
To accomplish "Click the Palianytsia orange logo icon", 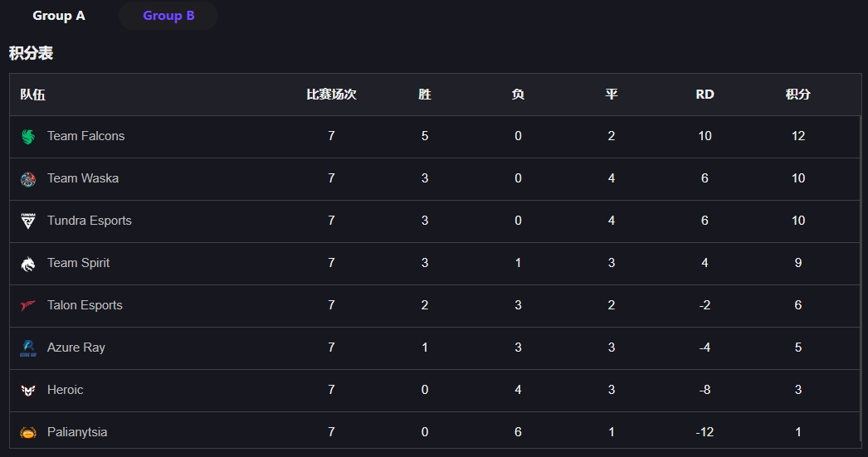I will point(28,433).
